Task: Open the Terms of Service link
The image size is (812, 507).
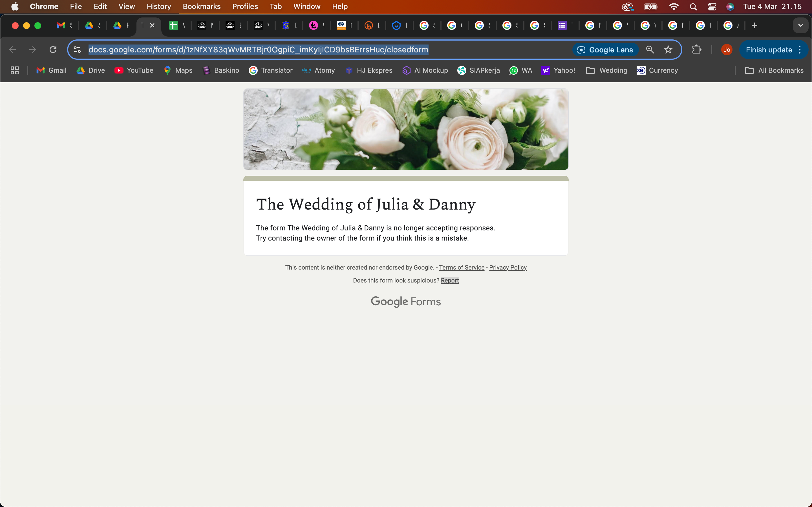Action: click(461, 268)
